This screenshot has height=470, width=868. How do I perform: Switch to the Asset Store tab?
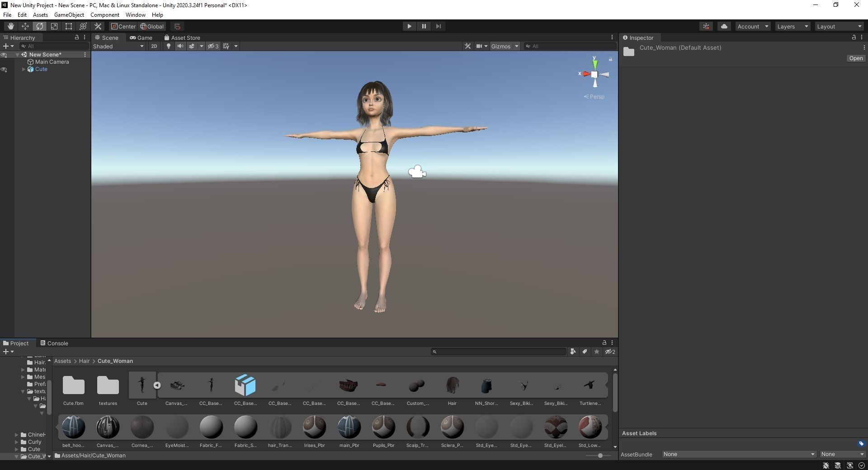tap(182, 38)
